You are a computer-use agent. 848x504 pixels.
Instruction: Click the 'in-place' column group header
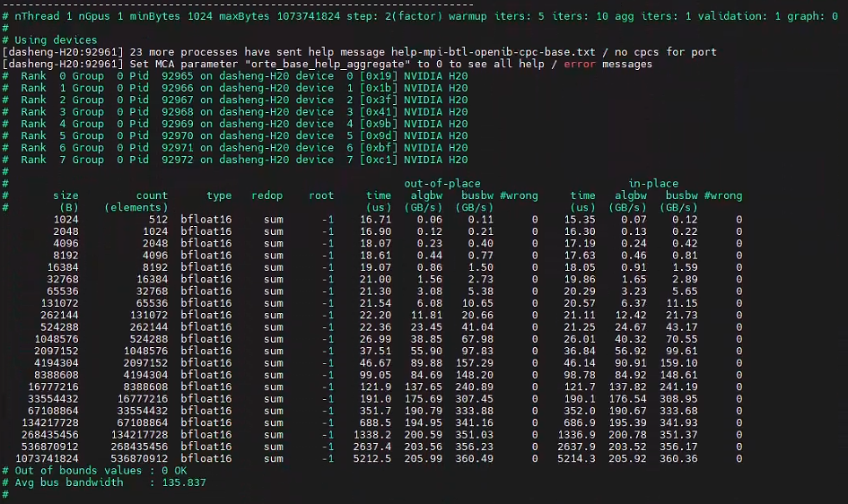pyautogui.click(x=652, y=183)
